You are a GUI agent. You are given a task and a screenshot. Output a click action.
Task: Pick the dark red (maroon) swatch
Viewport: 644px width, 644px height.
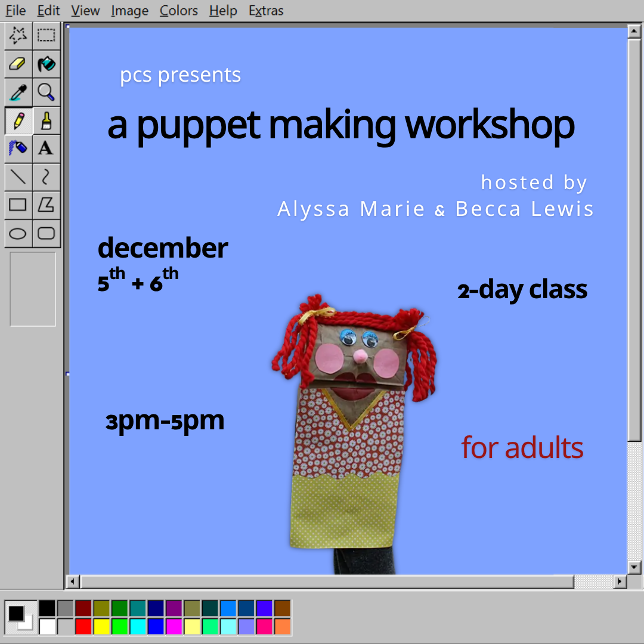83,608
